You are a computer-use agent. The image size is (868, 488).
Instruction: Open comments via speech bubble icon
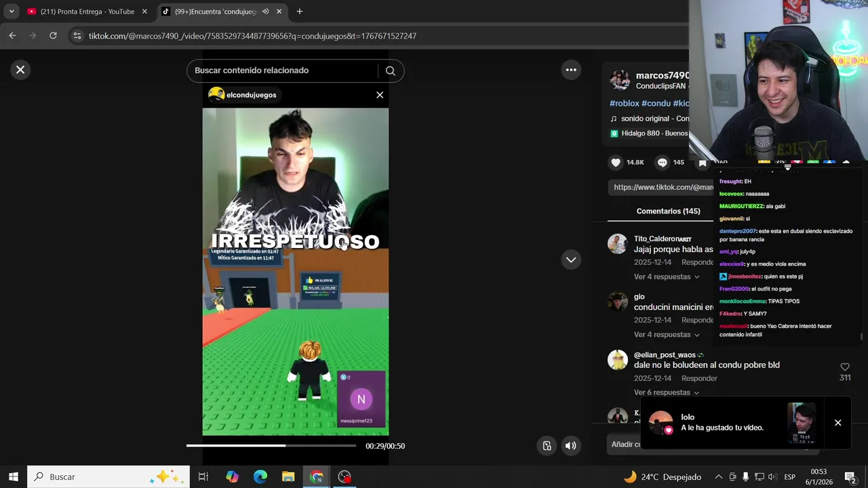[x=662, y=163]
